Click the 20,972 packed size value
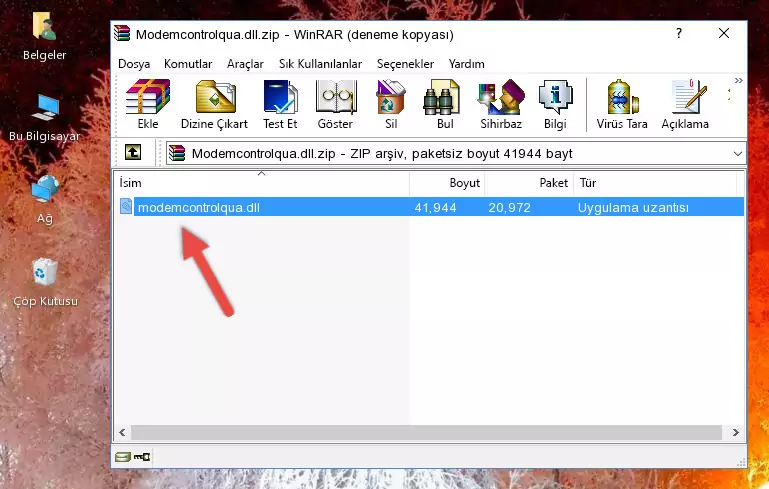Screen dimensions: 769x489 click(509, 207)
